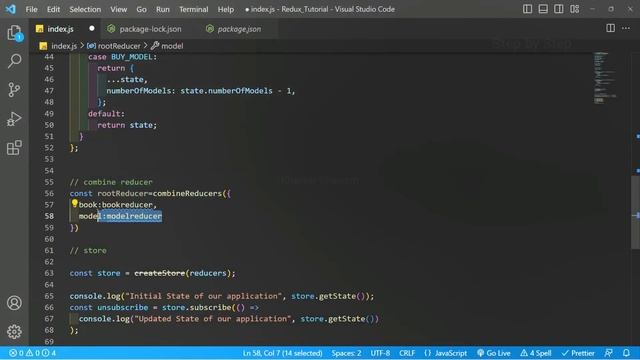This screenshot has height=360, width=640.
Task: Click selected modelreducer on line 58
Action: pos(134,216)
